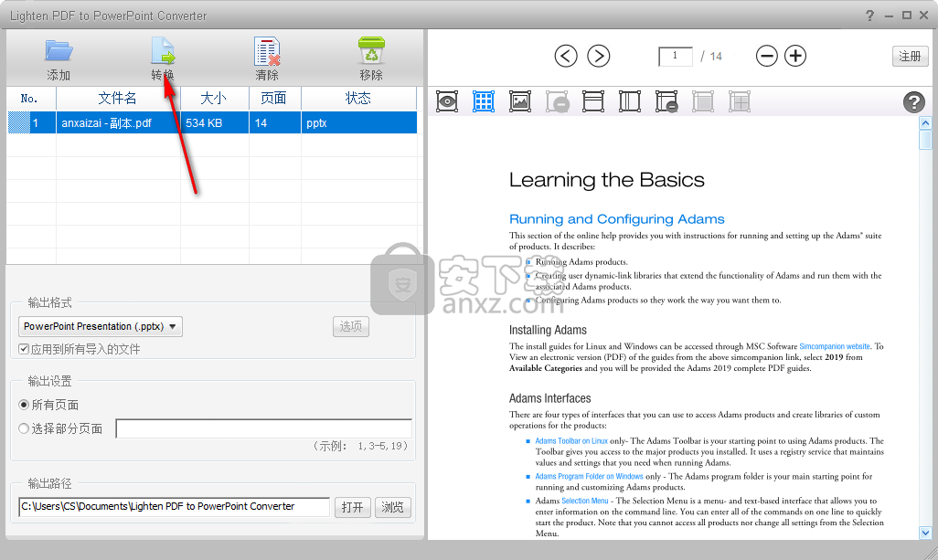Image resolution: width=938 pixels, height=560 pixels.
Task: Go to previous page with left arrow
Action: 566,56
